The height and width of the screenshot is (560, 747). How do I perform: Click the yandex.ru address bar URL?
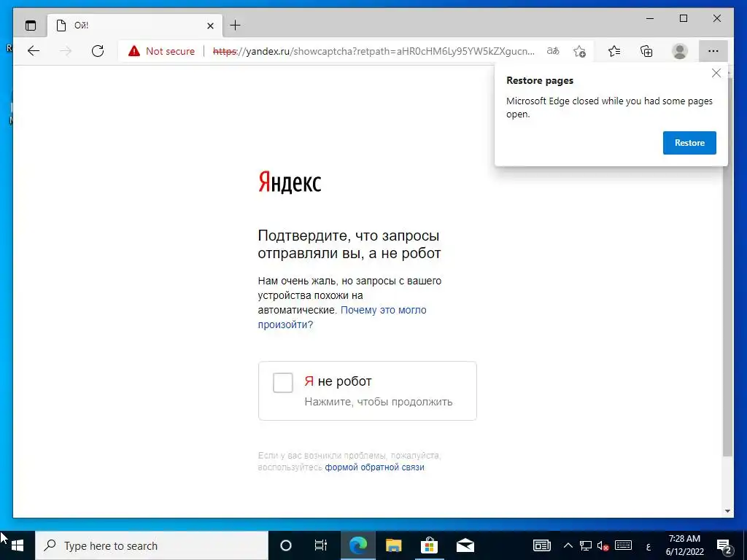tap(374, 51)
